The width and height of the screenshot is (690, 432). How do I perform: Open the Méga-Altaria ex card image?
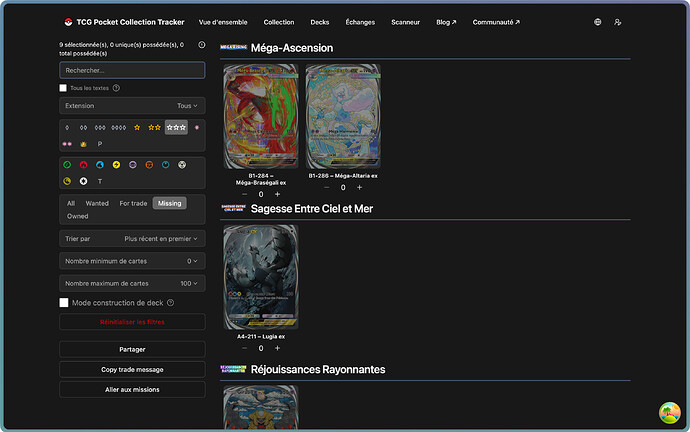coord(343,117)
